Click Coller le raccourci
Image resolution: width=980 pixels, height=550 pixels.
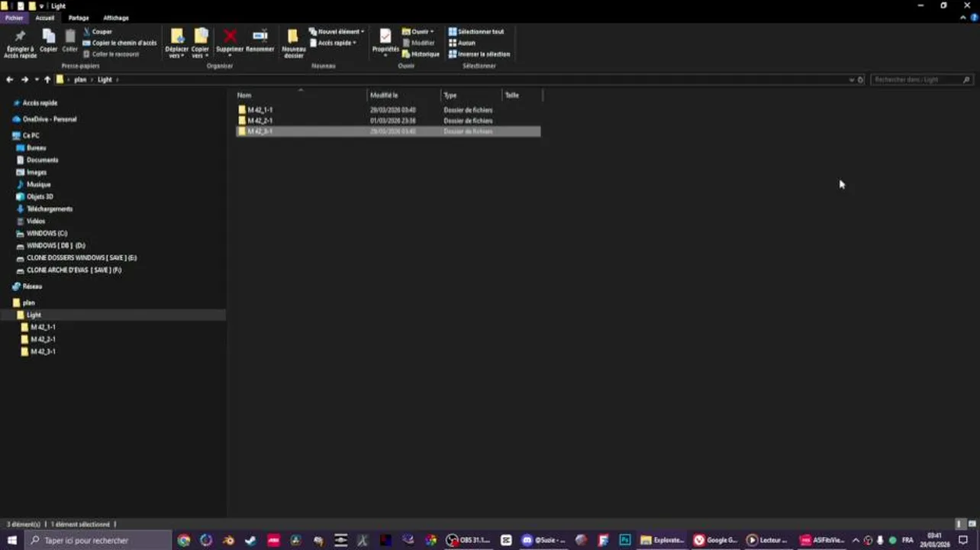point(111,54)
